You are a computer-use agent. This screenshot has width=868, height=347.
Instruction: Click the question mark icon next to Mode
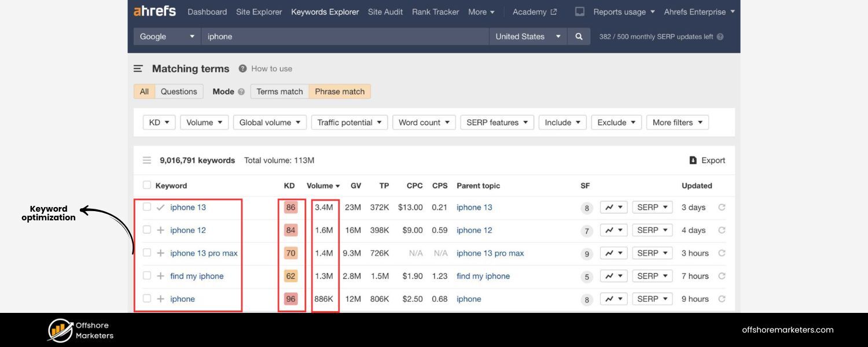point(241,91)
